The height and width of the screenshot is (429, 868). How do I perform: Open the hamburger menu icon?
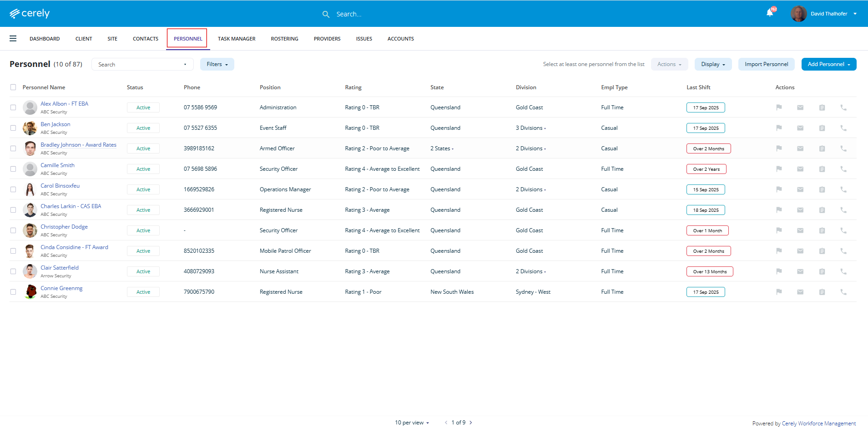[x=13, y=39]
